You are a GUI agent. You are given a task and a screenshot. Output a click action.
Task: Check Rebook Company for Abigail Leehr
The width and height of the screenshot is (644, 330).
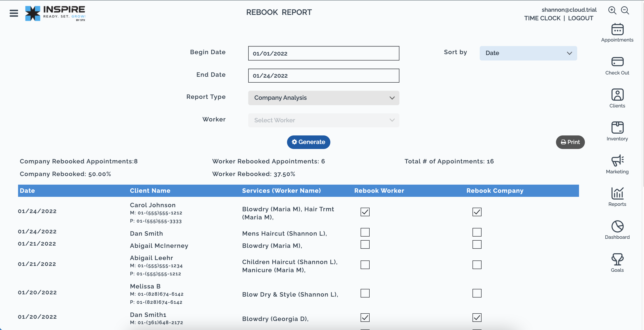coord(477,265)
